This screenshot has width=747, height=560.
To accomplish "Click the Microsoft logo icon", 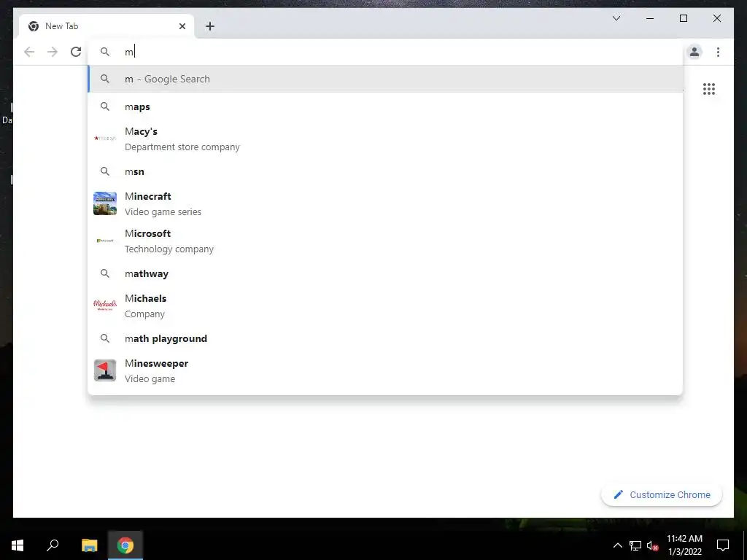I will [x=105, y=241].
